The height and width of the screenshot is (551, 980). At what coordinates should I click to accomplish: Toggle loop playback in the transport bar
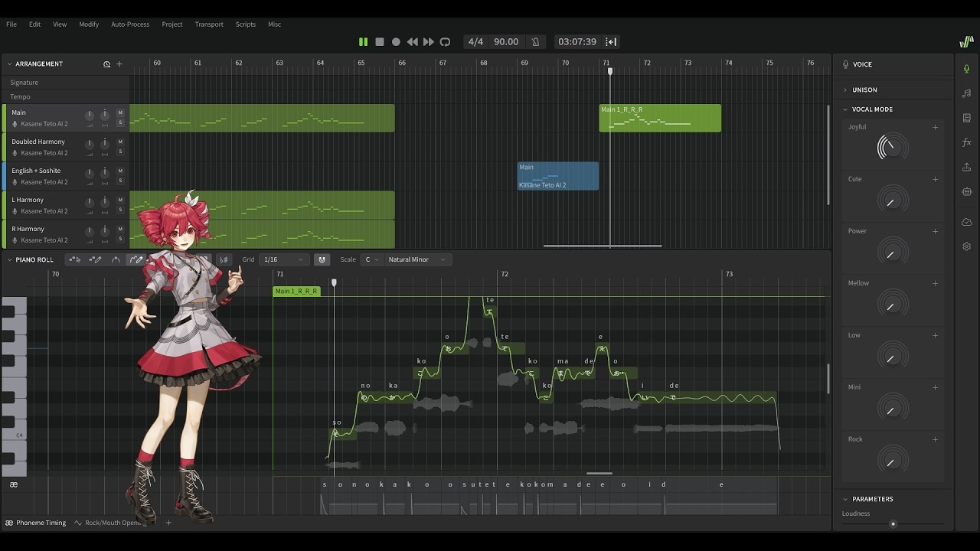point(445,42)
